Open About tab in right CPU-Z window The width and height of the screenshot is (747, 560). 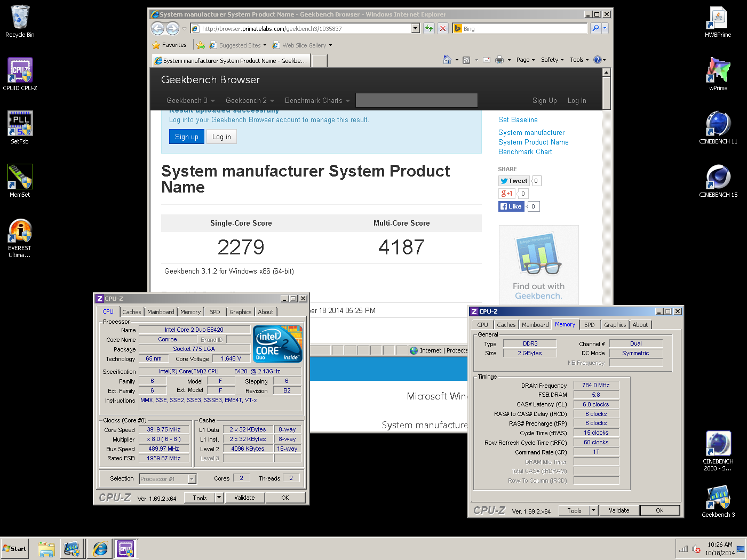(x=640, y=325)
